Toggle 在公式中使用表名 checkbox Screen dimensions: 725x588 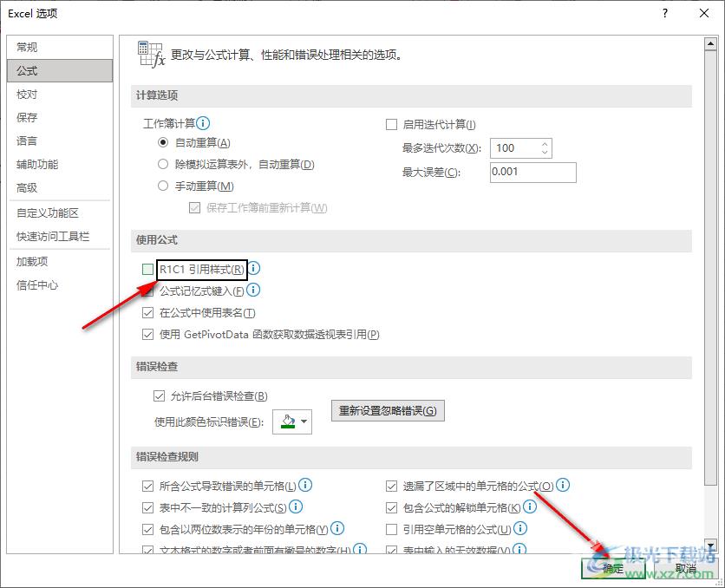(x=147, y=313)
